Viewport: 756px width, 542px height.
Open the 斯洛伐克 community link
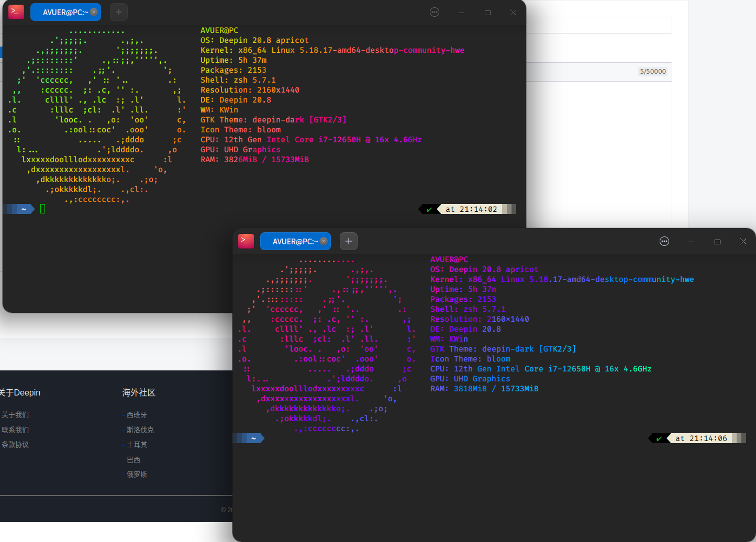pyautogui.click(x=140, y=430)
